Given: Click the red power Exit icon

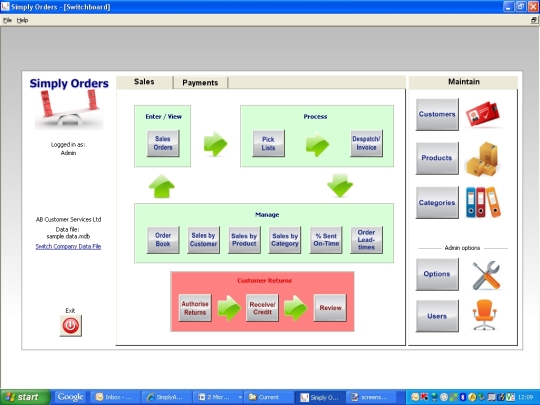Looking at the screenshot, I should 71,325.
